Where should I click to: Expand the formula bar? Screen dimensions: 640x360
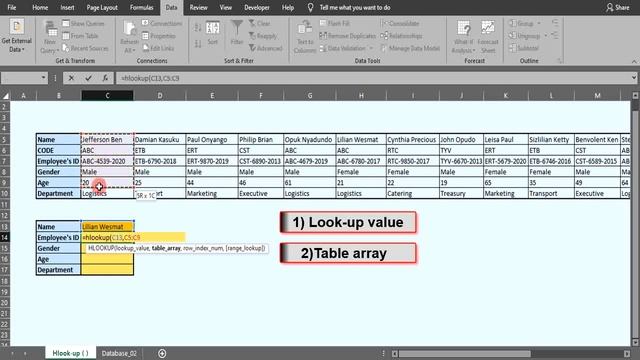click(x=633, y=78)
